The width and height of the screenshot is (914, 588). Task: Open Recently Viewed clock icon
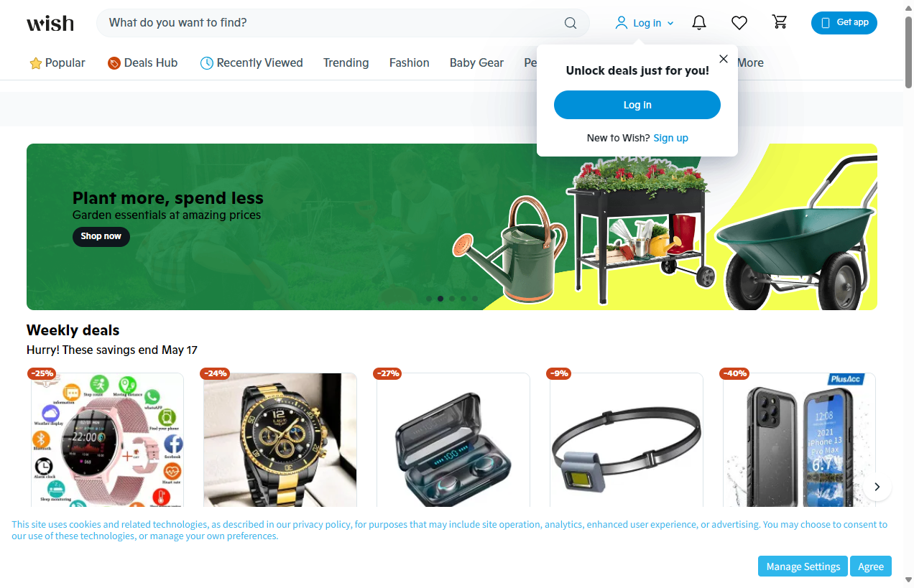point(206,63)
